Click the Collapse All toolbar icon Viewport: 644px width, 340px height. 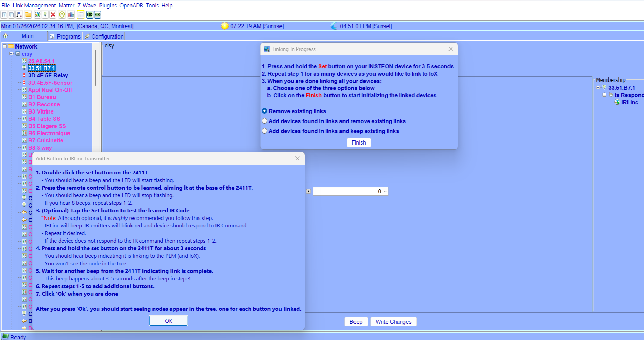[11, 14]
